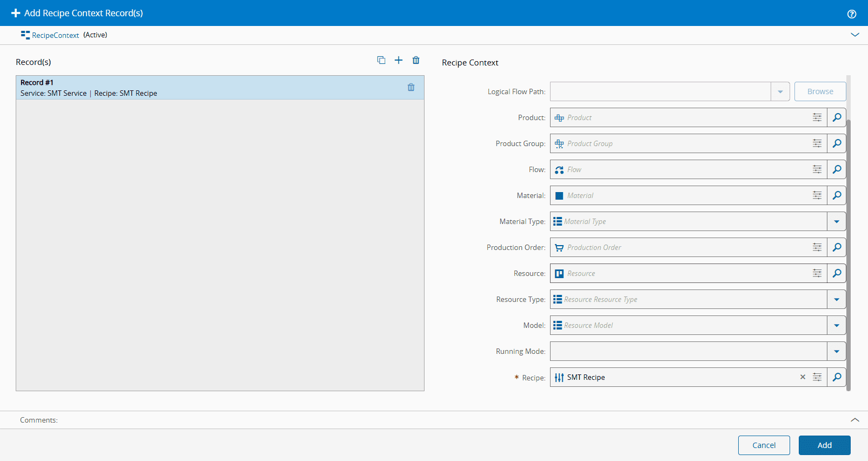Viewport: 868px width, 461px height.
Task: Expand the Comments section
Action: tap(854, 420)
